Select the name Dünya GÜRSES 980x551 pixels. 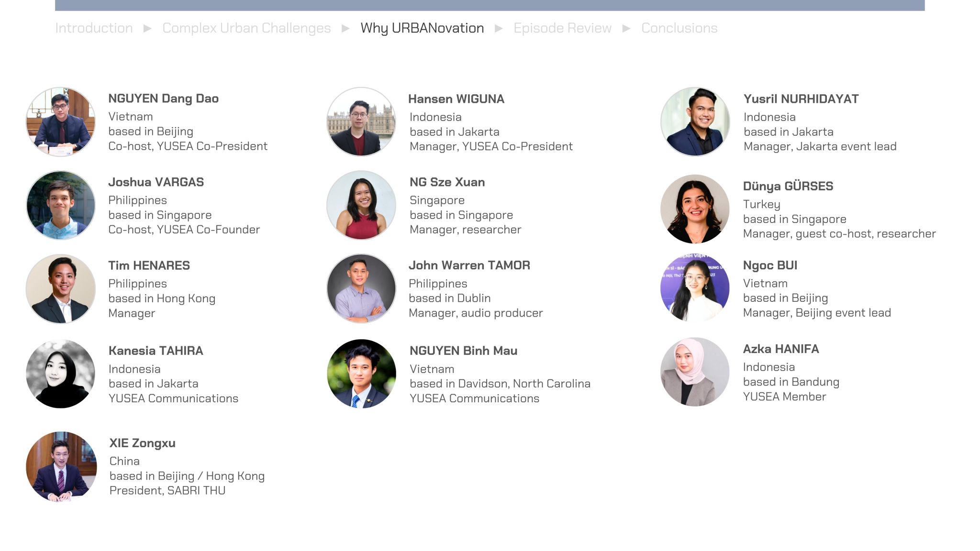[x=788, y=186]
